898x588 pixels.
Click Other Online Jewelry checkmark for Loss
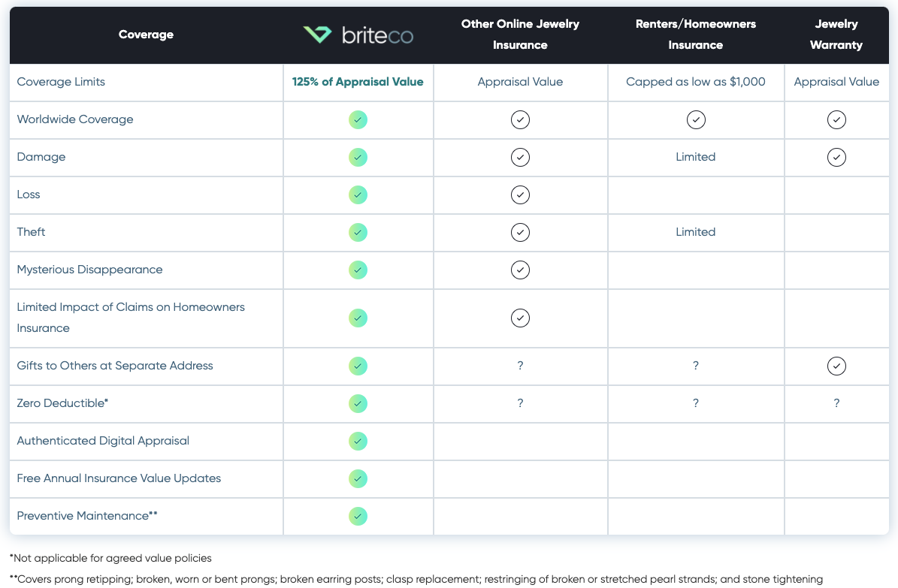[520, 194]
